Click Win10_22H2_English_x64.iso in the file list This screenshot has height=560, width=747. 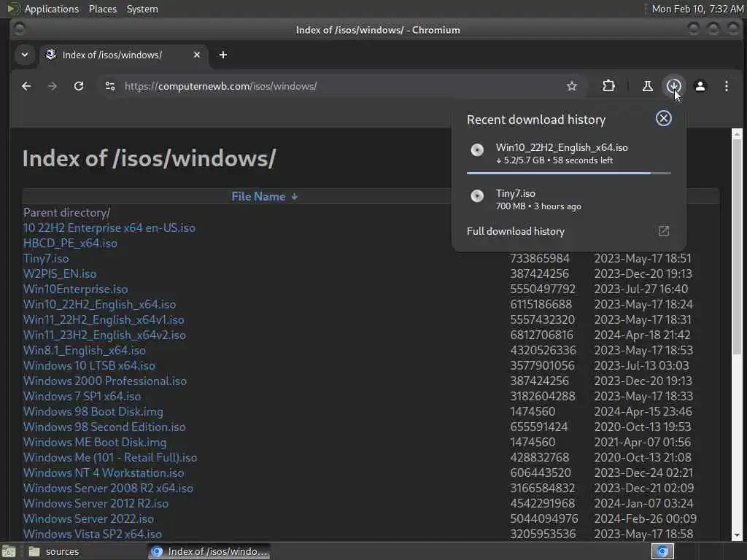click(99, 304)
